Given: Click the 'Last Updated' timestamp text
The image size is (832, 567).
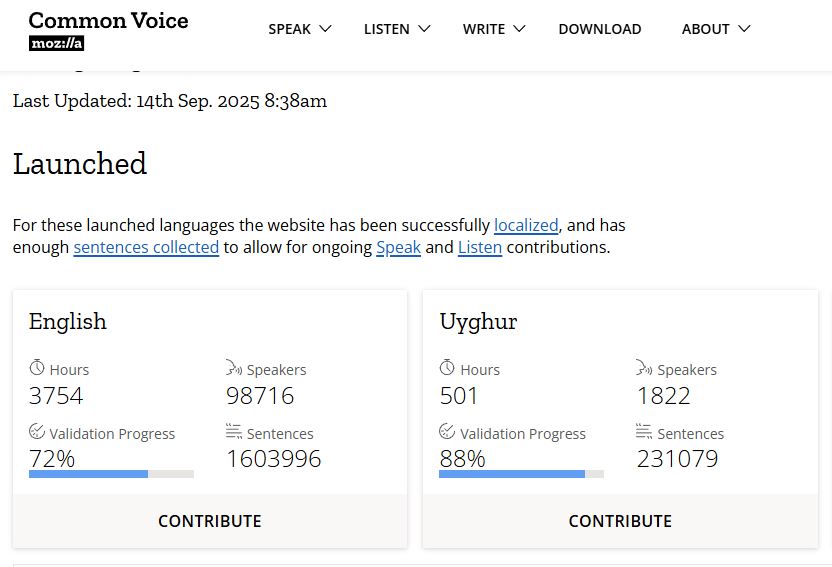Looking at the screenshot, I should [x=170, y=101].
